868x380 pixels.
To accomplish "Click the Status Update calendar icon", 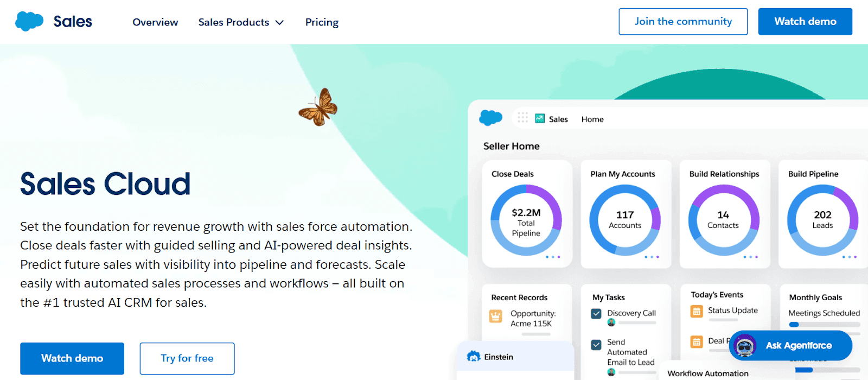I will 696,311.
